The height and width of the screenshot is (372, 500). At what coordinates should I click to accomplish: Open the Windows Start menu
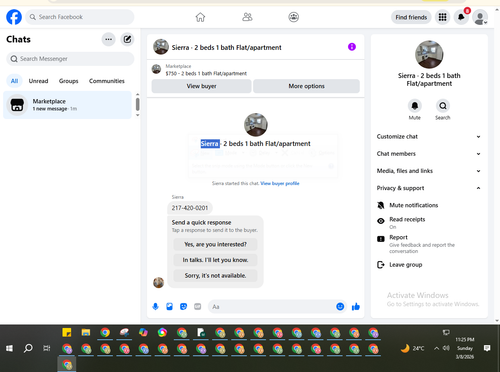[9, 348]
